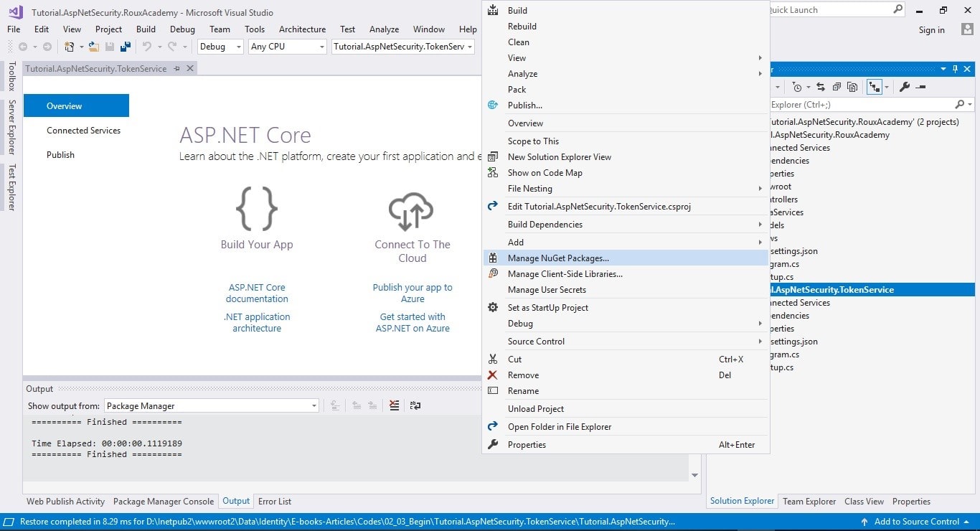Select Manage NuGet Packages from the context menu

(x=558, y=258)
